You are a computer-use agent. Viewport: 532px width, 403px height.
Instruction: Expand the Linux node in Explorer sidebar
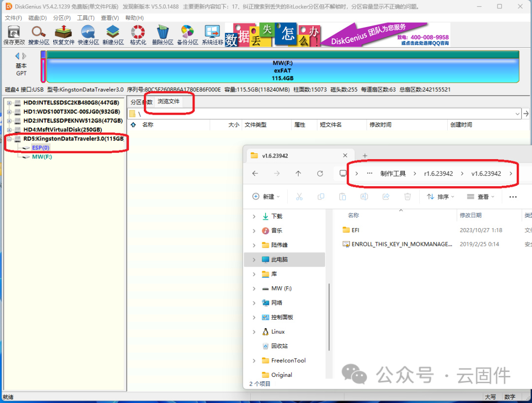point(254,332)
